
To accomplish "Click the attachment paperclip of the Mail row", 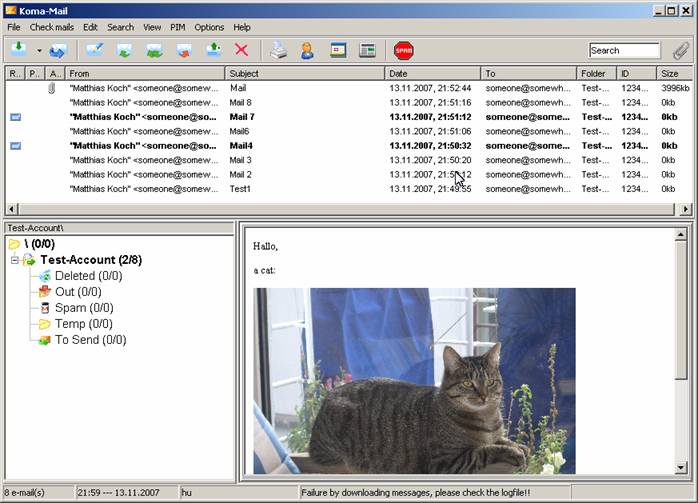I will 52,88.
